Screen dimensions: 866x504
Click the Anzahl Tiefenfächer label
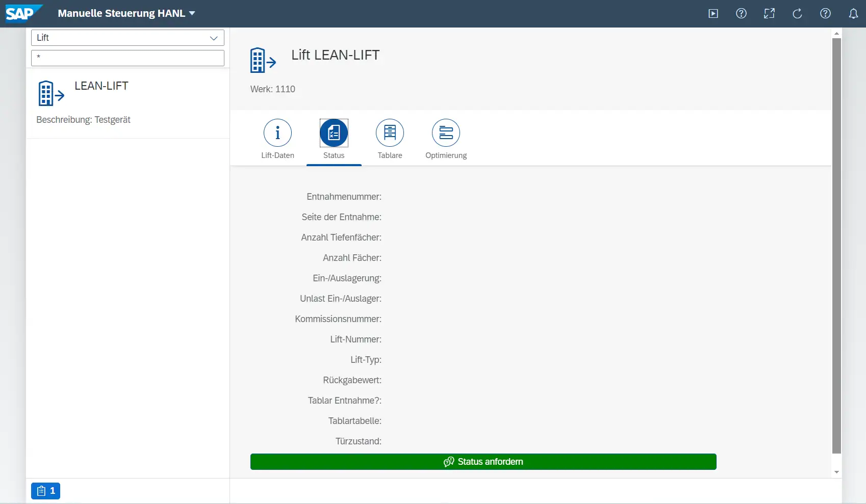(341, 237)
